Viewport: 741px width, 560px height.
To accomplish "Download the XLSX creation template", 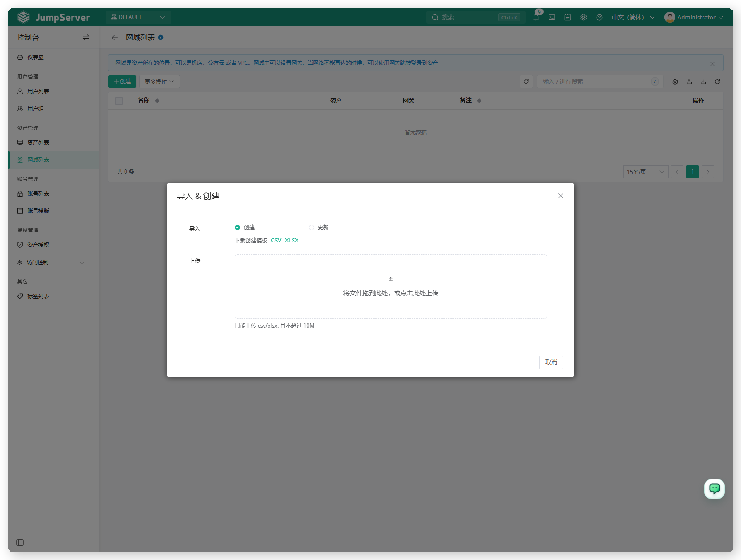I will 292,241.
